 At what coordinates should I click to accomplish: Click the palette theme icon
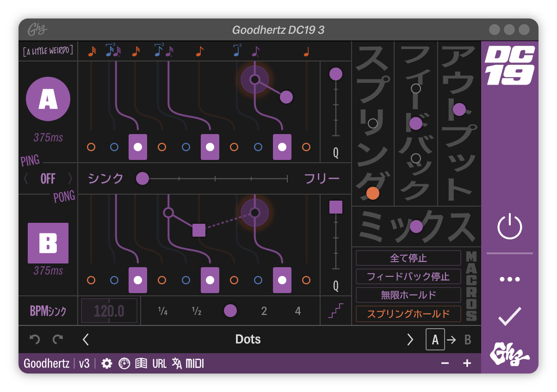[124, 363]
